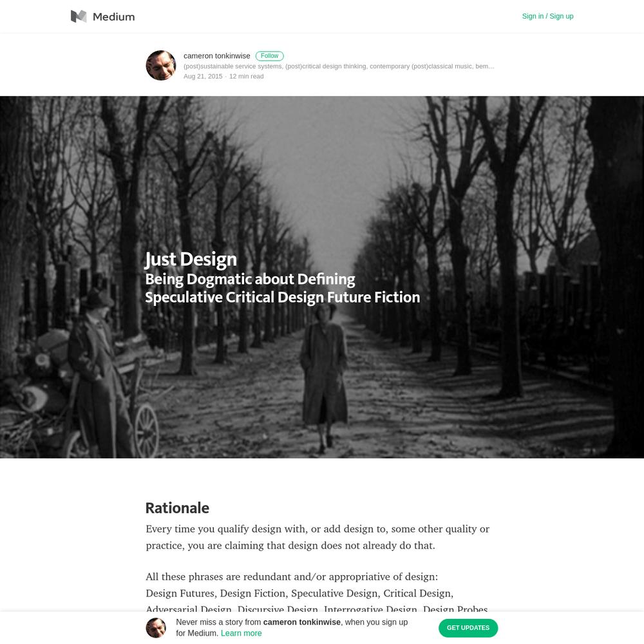Image resolution: width=644 pixels, height=644 pixels.
Task: Click the author bio description text
Action: 339,66
